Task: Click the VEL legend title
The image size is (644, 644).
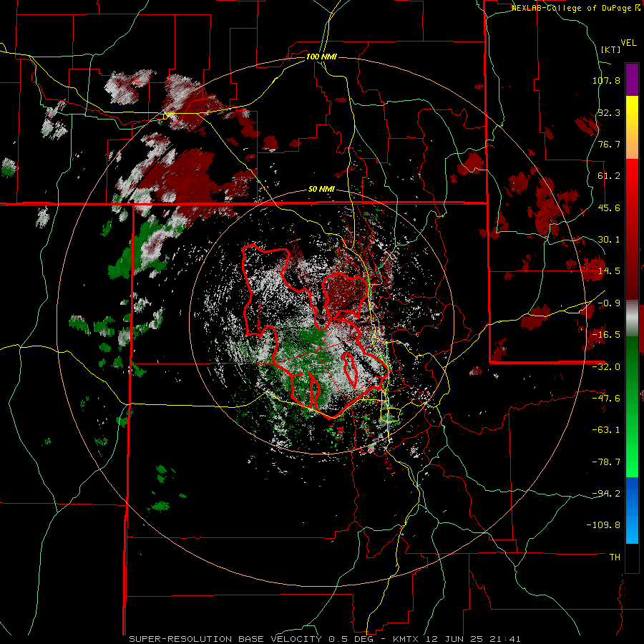Action: [629, 43]
